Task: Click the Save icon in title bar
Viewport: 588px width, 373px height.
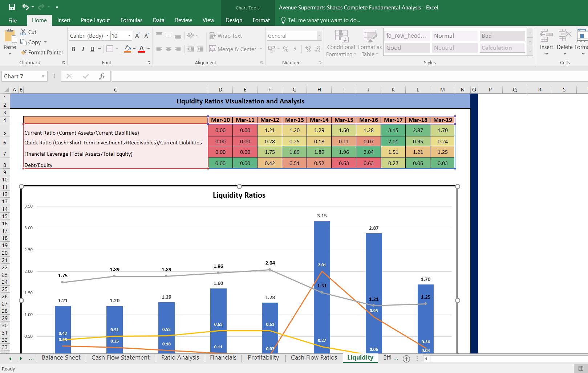Action: pos(12,7)
